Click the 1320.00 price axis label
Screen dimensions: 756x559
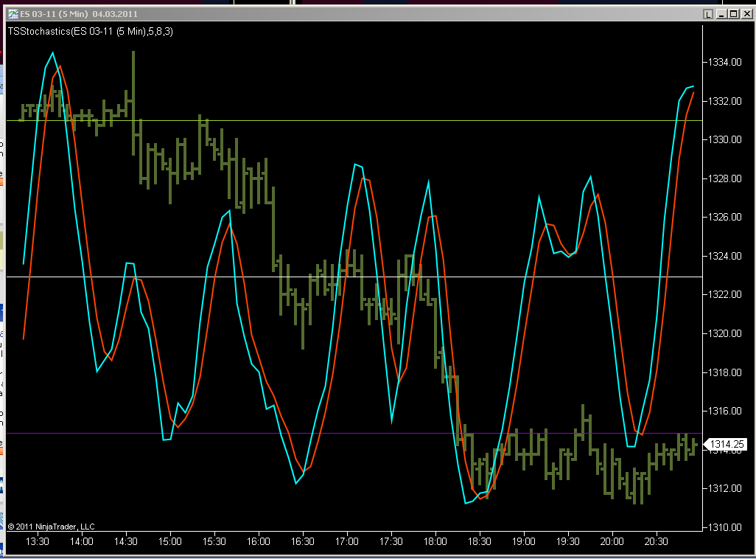click(x=724, y=333)
